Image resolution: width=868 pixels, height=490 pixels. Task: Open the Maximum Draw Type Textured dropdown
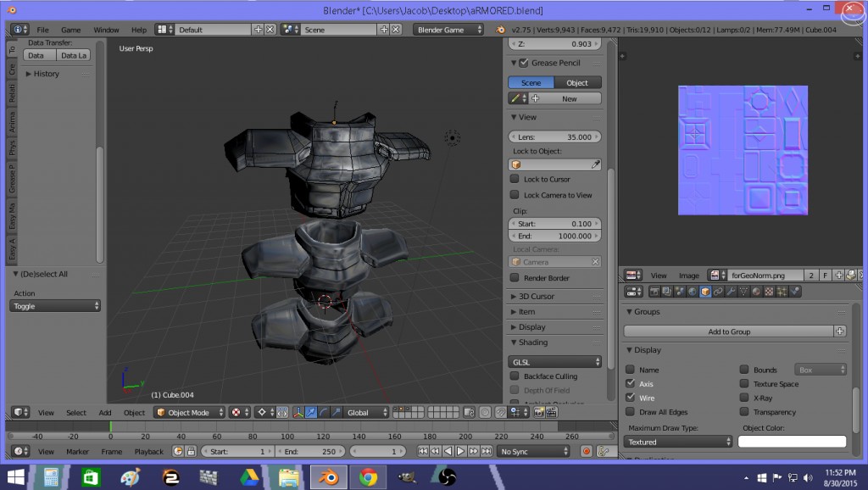[x=678, y=441]
